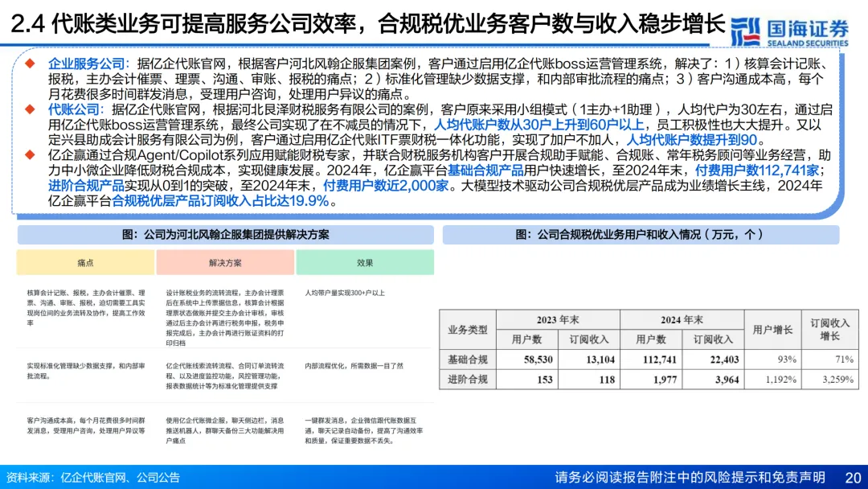Click highlighted phrase 基础合规产品 in paragraph
868x489 pixels.
coord(485,170)
